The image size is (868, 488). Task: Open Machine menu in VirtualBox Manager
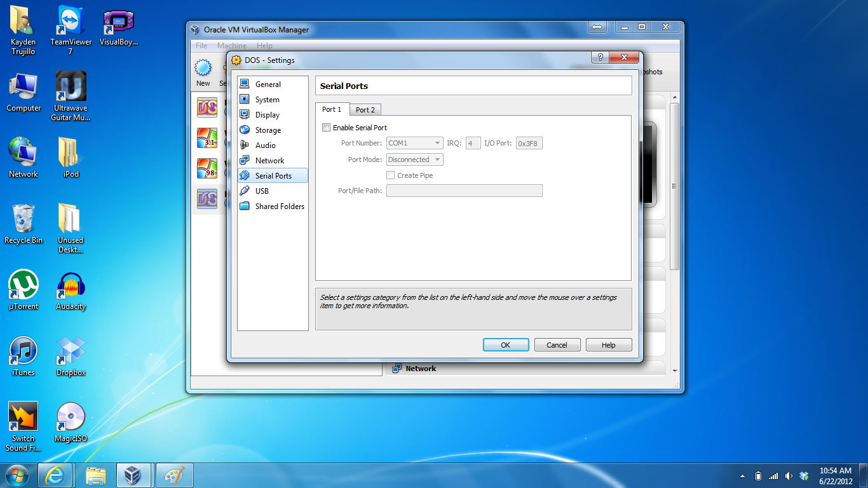point(232,46)
